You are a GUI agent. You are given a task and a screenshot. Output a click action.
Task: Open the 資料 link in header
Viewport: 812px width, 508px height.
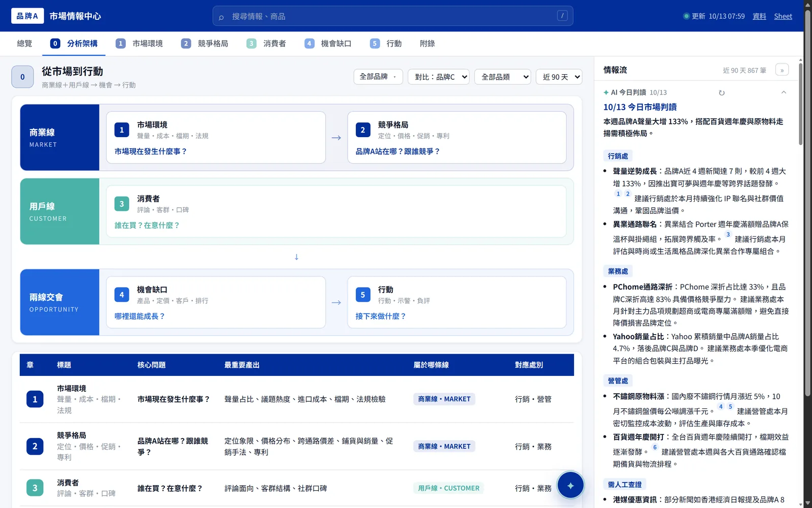pos(759,16)
